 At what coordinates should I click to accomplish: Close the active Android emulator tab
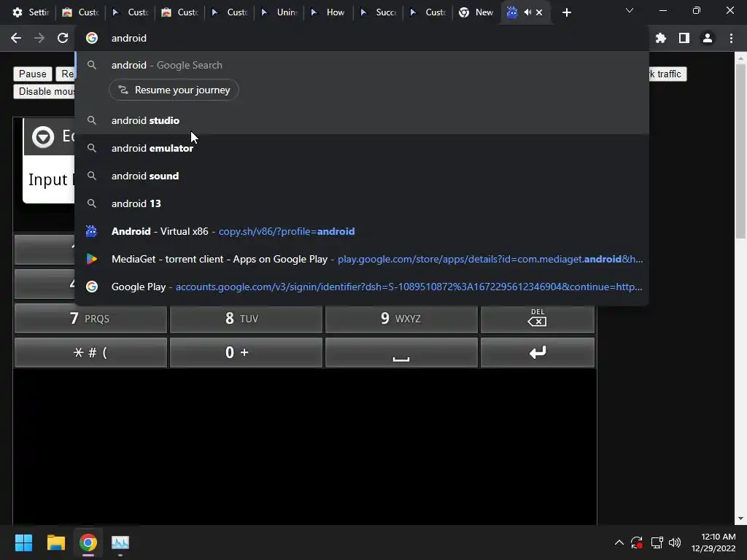pos(539,12)
